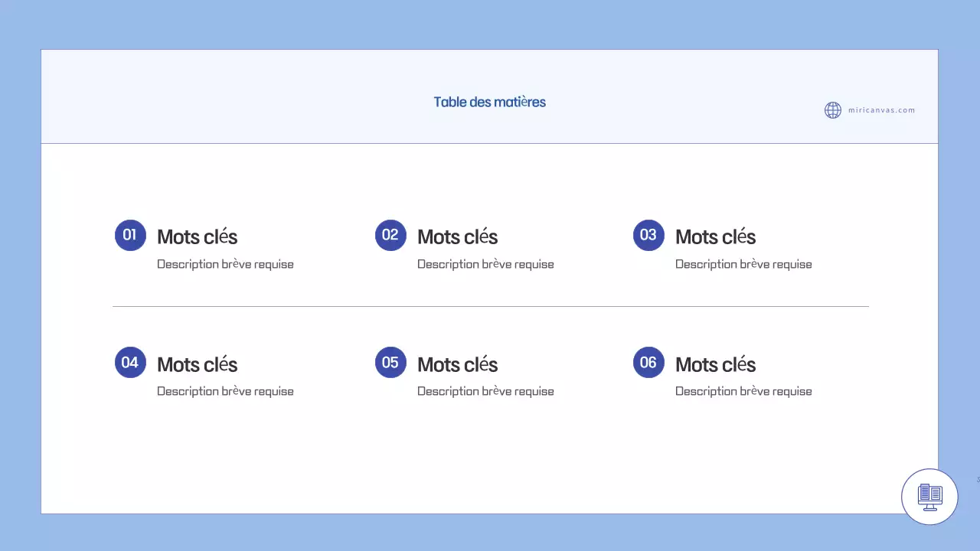Select the 05 numbered circle badge

click(390, 362)
